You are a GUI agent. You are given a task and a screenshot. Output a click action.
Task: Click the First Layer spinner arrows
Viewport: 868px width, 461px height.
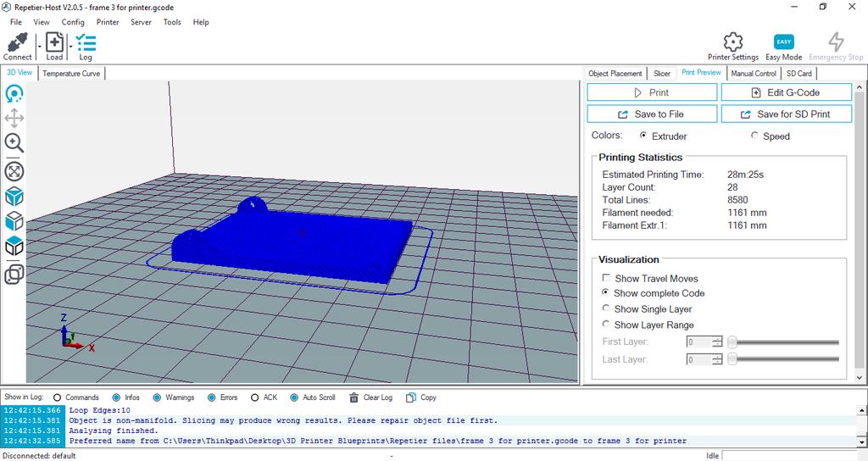(717, 342)
